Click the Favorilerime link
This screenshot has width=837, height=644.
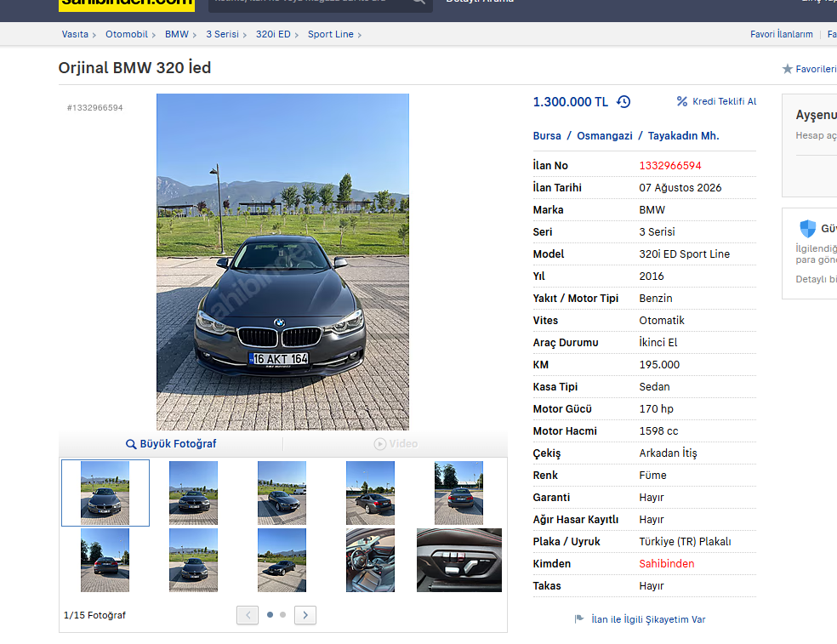[x=817, y=69]
